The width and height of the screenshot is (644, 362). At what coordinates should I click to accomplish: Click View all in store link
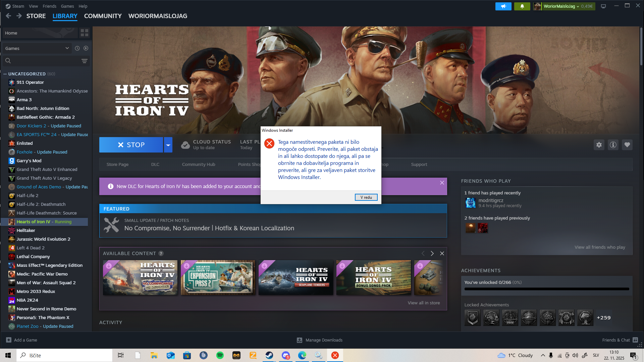pyautogui.click(x=424, y=303)
